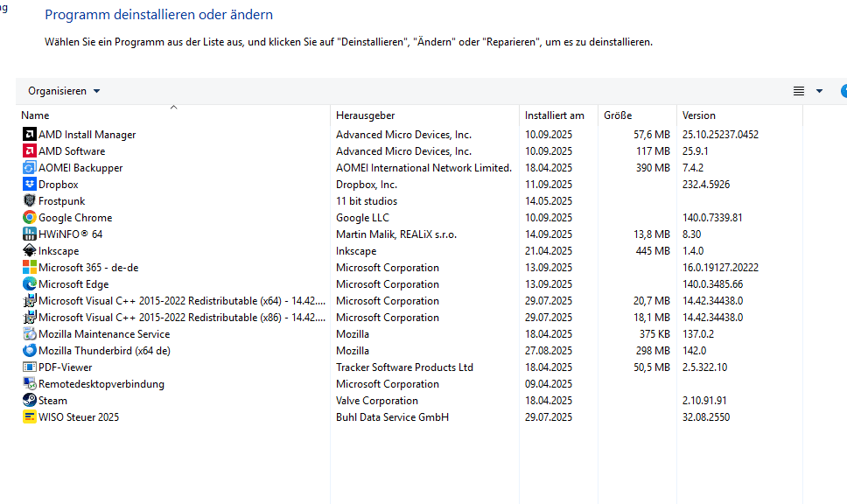The width and height of the screenshot is (847, 504).
Task: Select the AMD Software program name
Action: pos(72,151)
